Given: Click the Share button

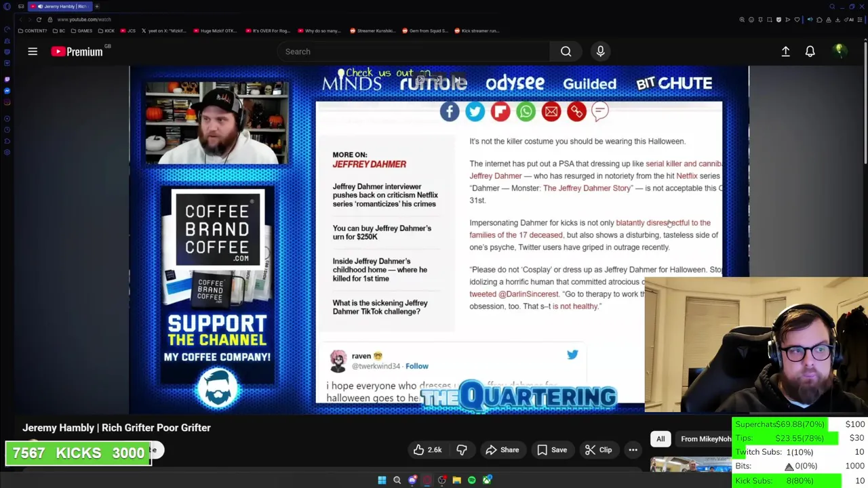Looking at the screenshot, I should pos(502,450).
